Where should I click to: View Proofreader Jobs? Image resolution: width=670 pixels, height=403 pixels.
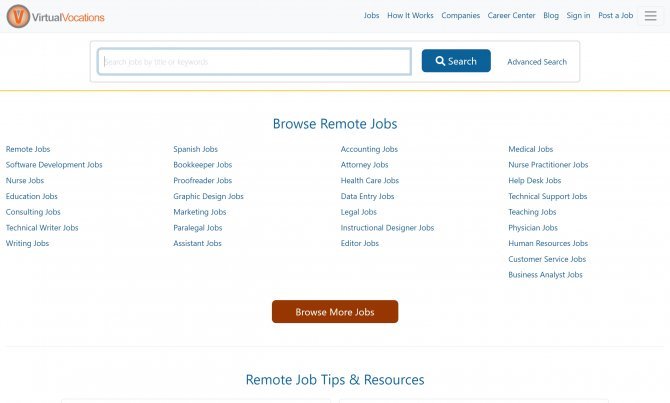[x=203, y=180]
